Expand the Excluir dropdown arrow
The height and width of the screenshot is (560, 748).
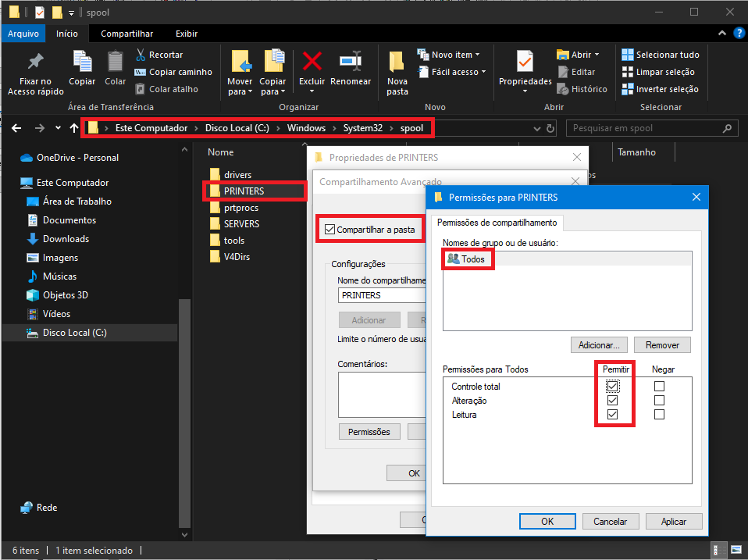point(312,91)
